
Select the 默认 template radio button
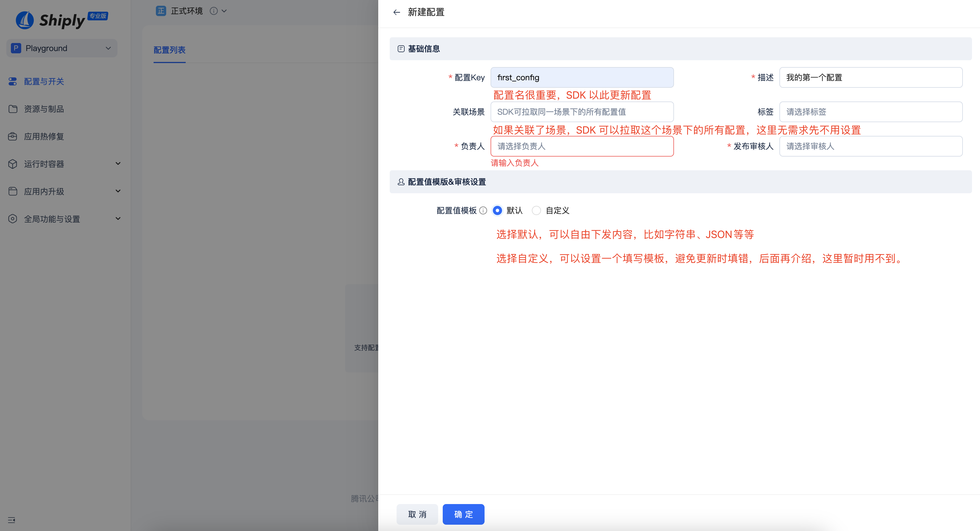(x=497, y=210)
